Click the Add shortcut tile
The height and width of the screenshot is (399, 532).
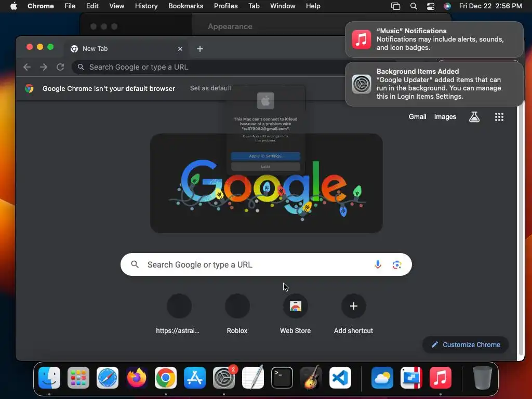pyautogui.click(x=353, y=313)
